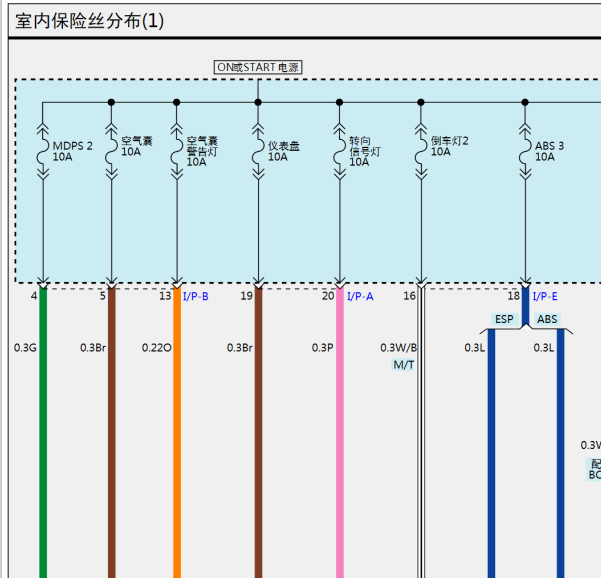
Task: Click pin number 13
Action: click(x=165, y=296)
